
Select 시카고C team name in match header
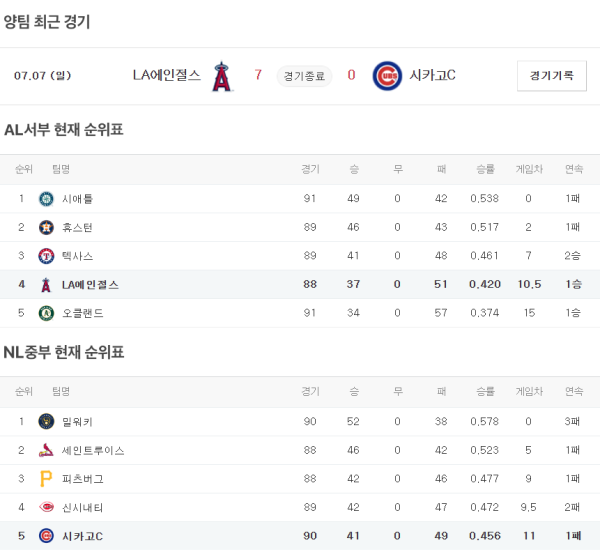tap(433, 75)
